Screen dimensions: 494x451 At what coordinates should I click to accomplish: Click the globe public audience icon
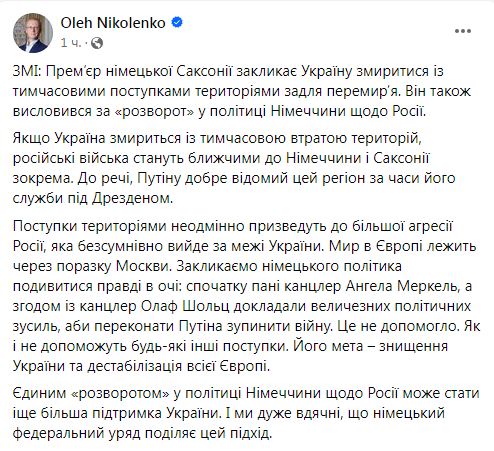coord(97,43)
